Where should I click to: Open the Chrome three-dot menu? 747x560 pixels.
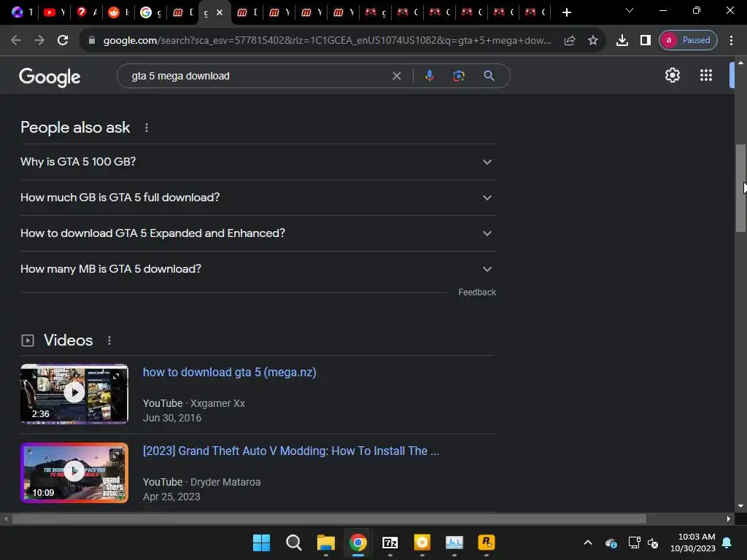[x=731, y=40]
